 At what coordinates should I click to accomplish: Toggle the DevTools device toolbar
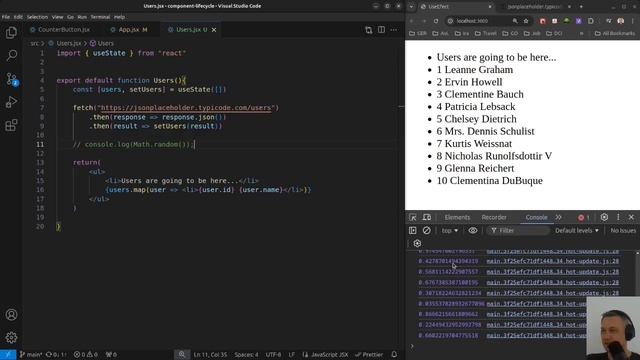click(427, 218)
